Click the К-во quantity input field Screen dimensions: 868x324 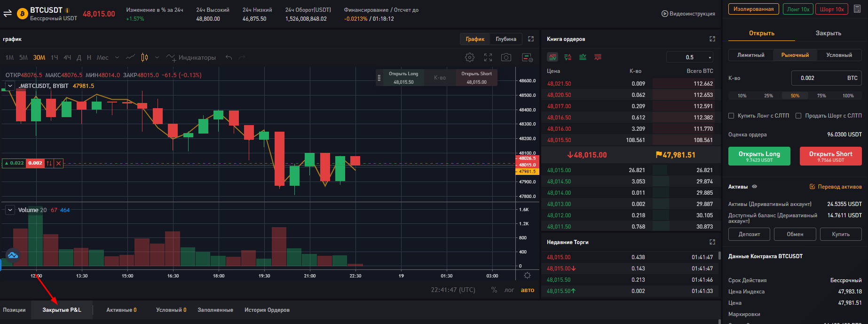(x=826, y=78)
